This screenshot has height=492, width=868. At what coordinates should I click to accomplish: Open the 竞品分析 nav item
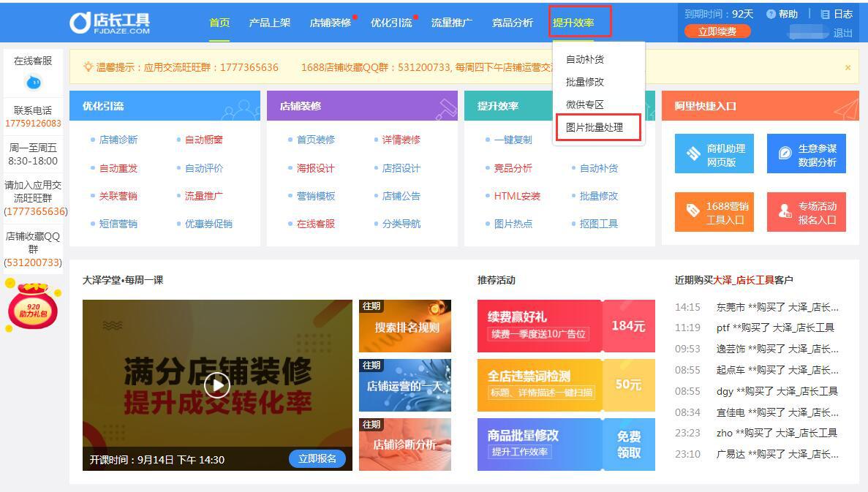coord(513,23)
